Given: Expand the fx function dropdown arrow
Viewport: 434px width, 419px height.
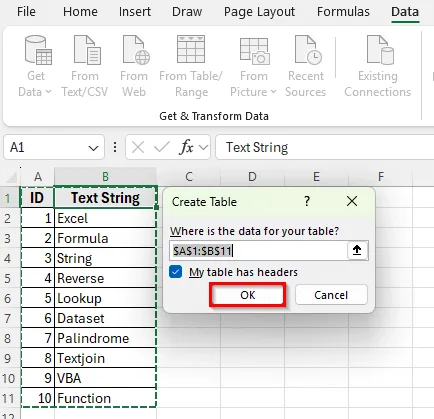Looking at the screenshot, I should point(203,147).
